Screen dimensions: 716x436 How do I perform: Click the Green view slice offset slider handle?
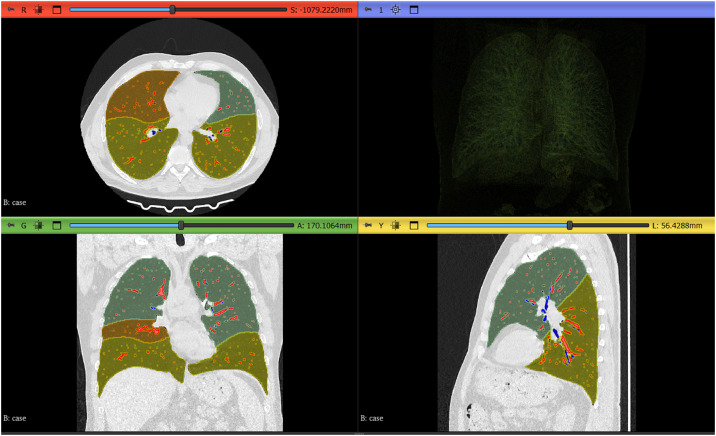coord(181,225)
